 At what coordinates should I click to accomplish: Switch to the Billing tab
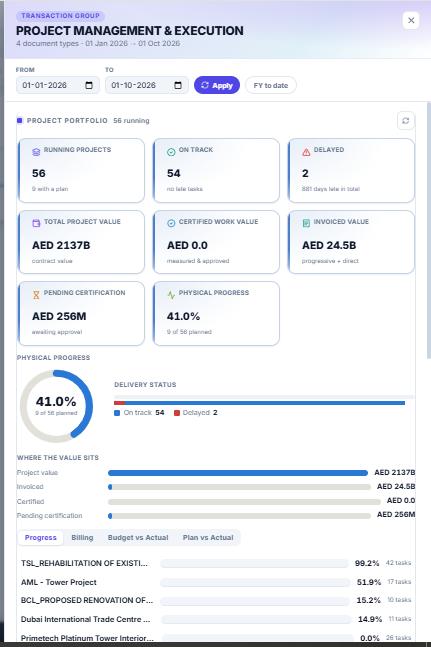click(x=82, y=538)
